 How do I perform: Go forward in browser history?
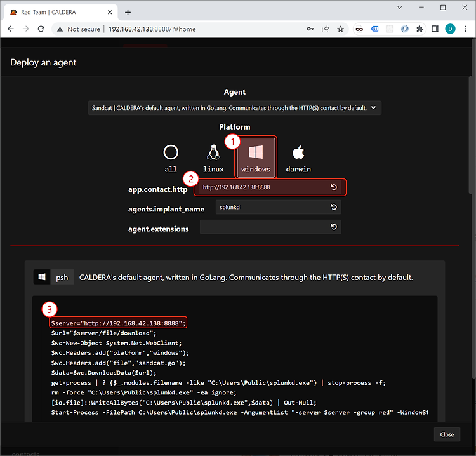26,29
